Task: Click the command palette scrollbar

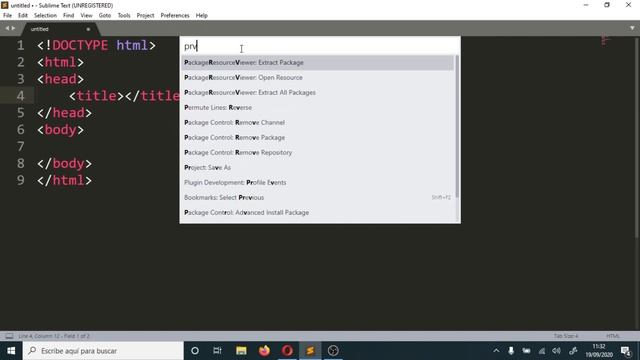Action: pyautogui.click(x=457, y=127)
